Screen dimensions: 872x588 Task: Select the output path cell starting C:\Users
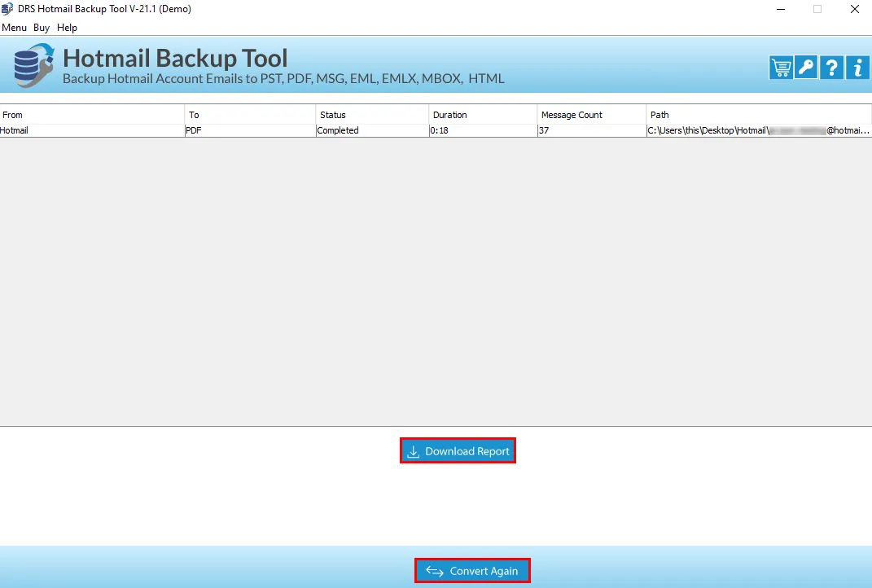(759, 130)
